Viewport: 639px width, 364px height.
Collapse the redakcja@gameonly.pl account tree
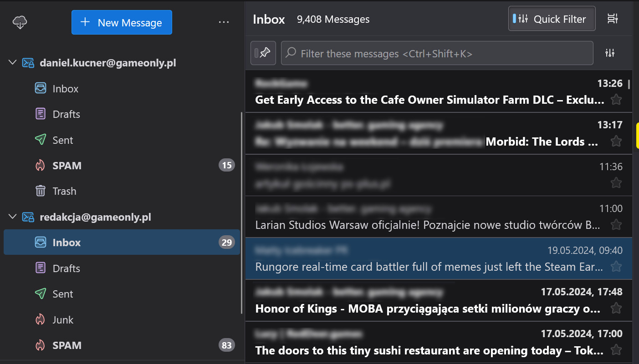pos(12,217)
